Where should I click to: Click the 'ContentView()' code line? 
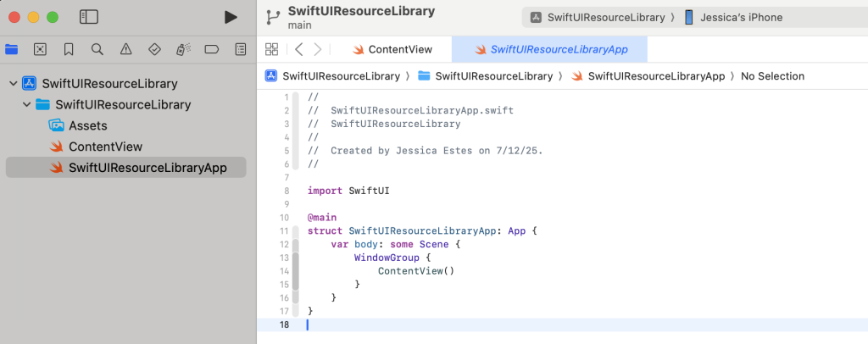pos(415,271)
